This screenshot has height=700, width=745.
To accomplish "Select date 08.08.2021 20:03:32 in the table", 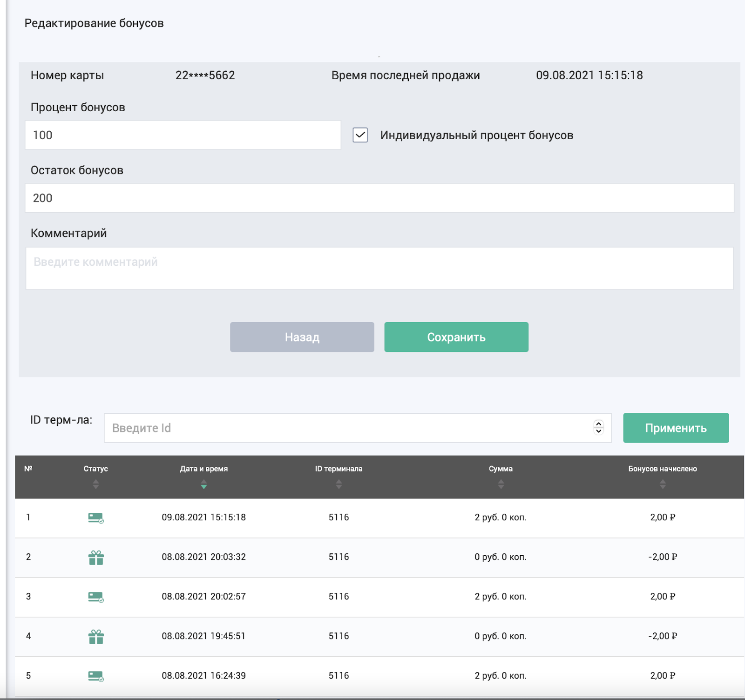I will [204, 557].
